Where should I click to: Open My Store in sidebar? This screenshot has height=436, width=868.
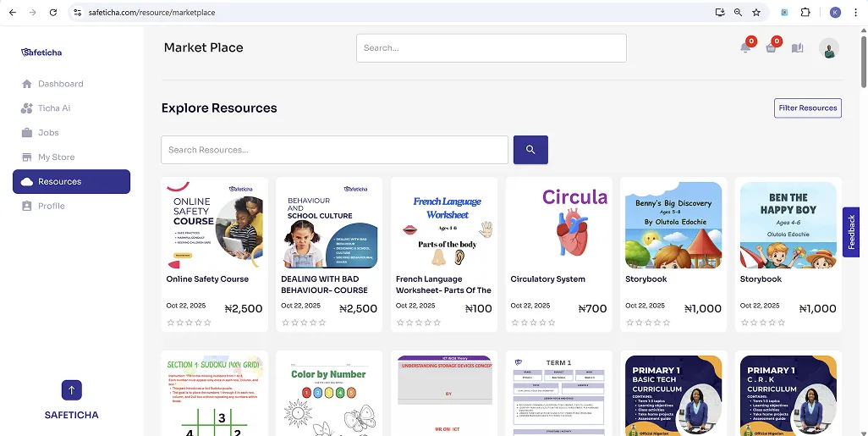[x=71, y=157]
